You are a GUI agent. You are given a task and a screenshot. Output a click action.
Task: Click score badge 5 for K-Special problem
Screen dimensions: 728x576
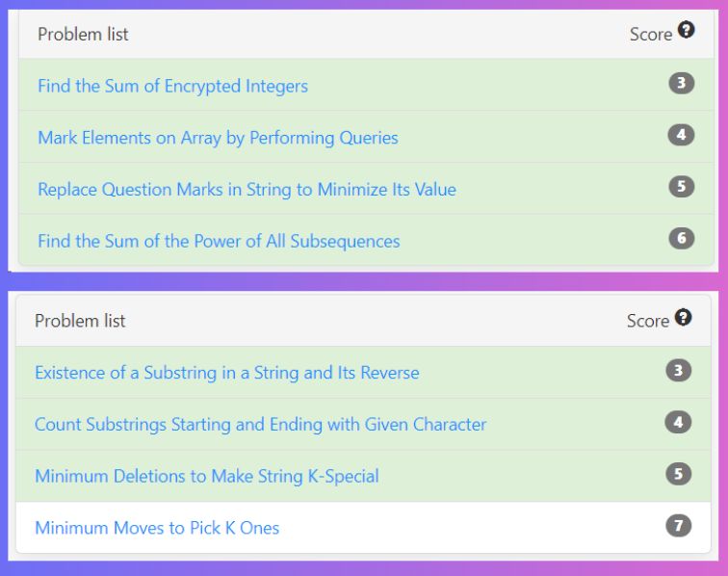coord(678,474)
